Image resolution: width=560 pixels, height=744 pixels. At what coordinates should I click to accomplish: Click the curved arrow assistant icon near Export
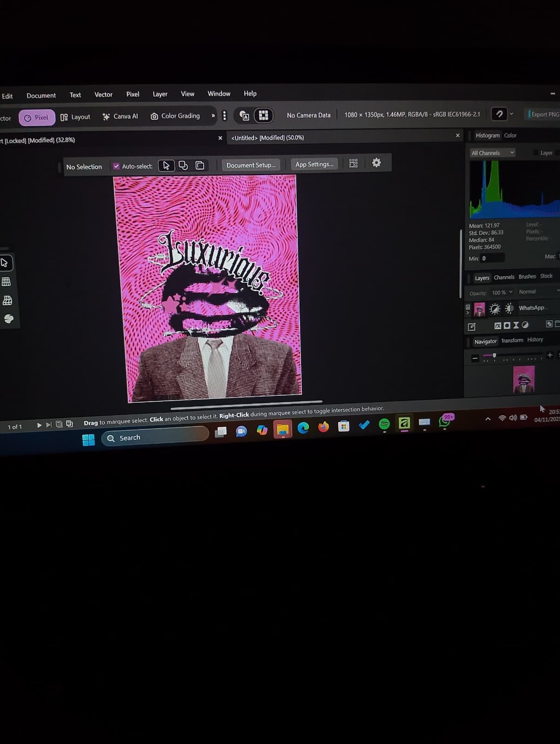(499, 114)
